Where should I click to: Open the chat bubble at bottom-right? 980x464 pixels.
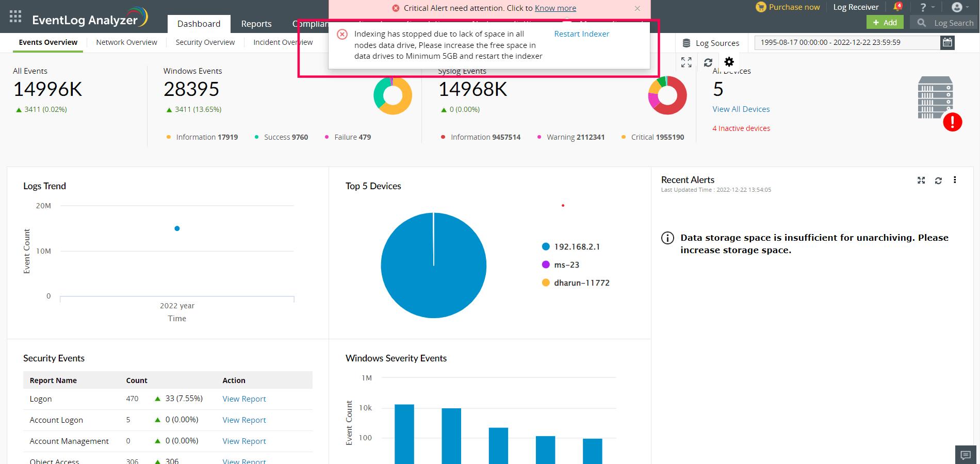tap(966, 455)
